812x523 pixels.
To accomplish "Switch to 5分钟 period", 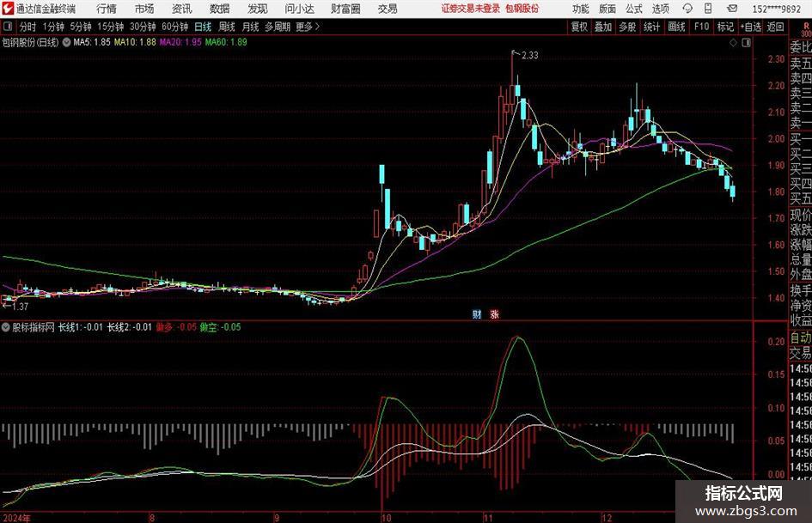I will (x=80, y=27).
